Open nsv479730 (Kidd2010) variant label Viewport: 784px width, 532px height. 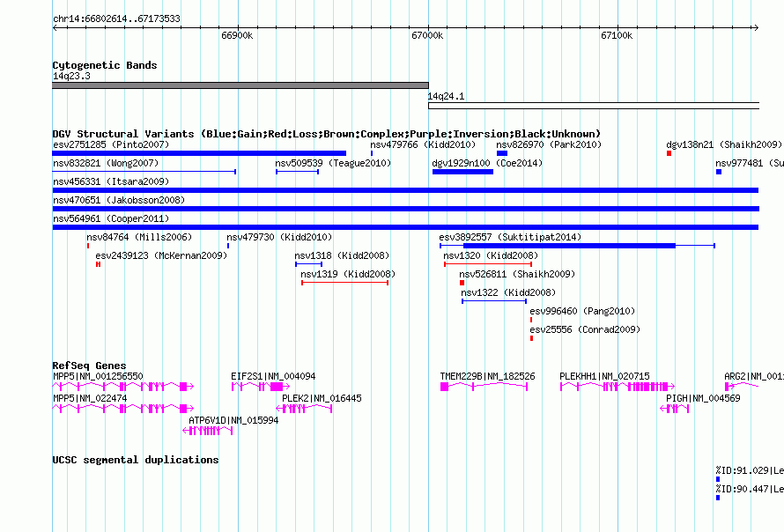point(279,237)
